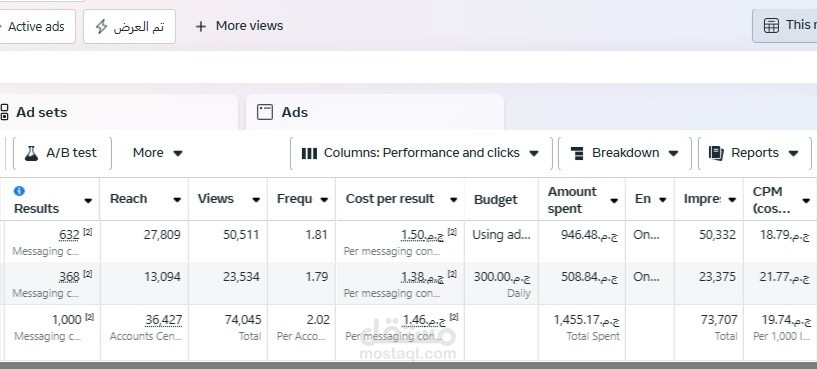Click the ج.م.21.77 CPM cell
Viewport: 817px width, 369px height.
click(786, 277)
